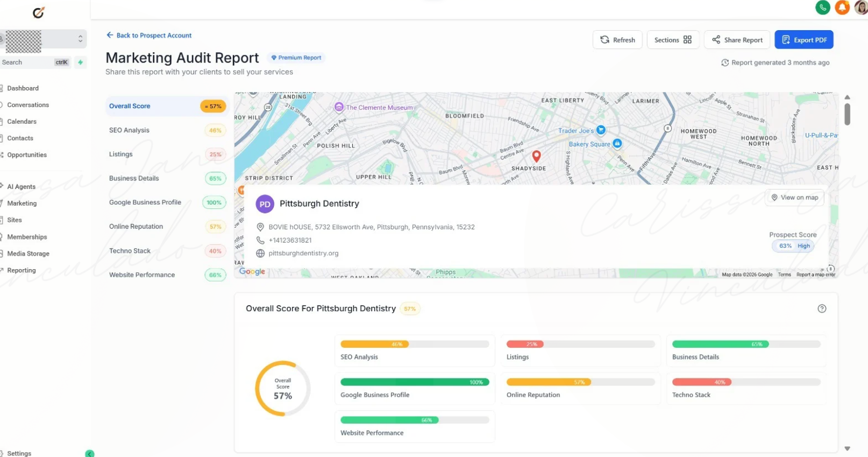Click the Online Reputation 57% progress bar
The height and width of the screenshot is (457, 868).
pyautogui.click(x=581, y=382)
